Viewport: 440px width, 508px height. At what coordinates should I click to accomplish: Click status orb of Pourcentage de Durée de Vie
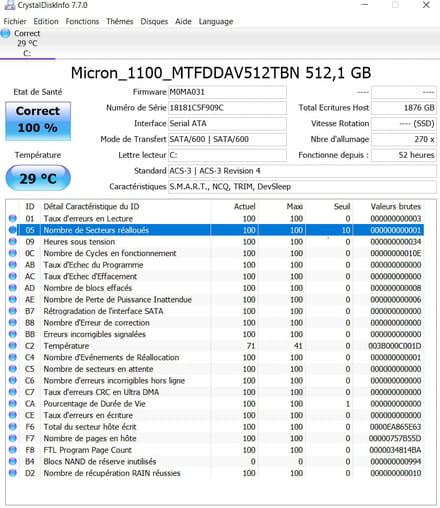(13, 404)
